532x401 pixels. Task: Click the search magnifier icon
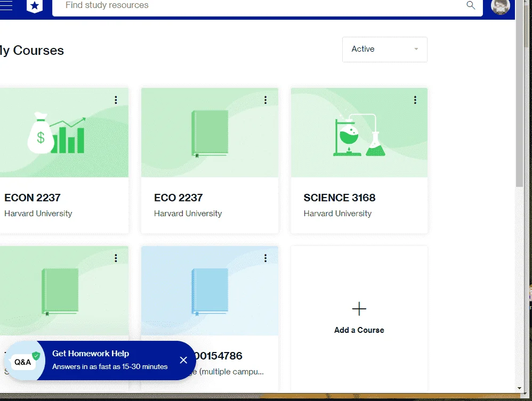click(471, 5)
